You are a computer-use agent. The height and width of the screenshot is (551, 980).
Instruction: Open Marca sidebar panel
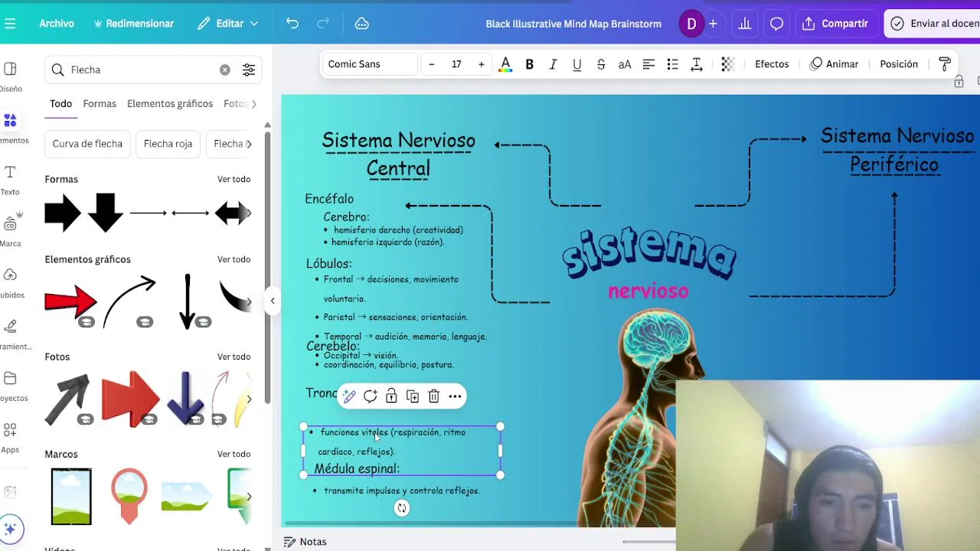(10, 231)
